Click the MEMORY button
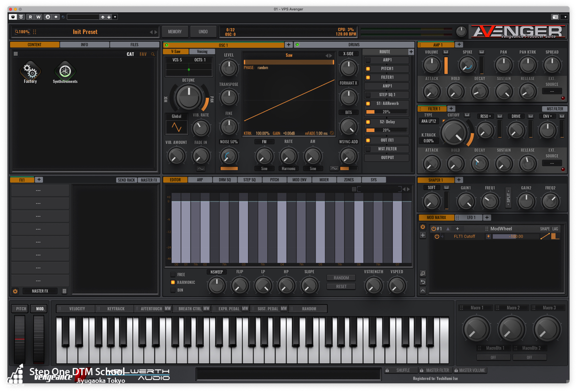The width and height of the screenshot is (577, 392). tap(175, 32)
